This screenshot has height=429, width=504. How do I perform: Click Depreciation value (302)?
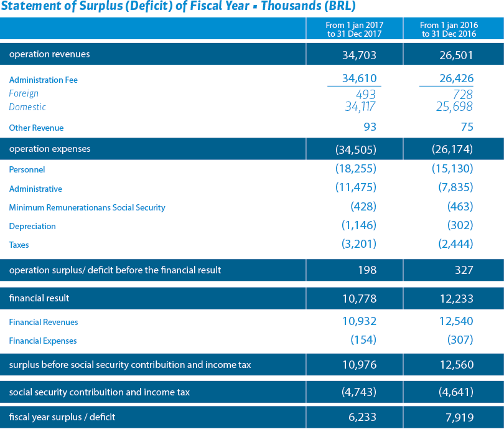point(460,225)
